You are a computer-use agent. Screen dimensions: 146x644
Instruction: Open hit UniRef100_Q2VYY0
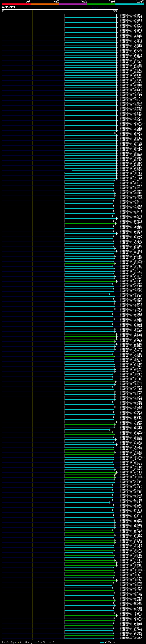tap(131, 180)
